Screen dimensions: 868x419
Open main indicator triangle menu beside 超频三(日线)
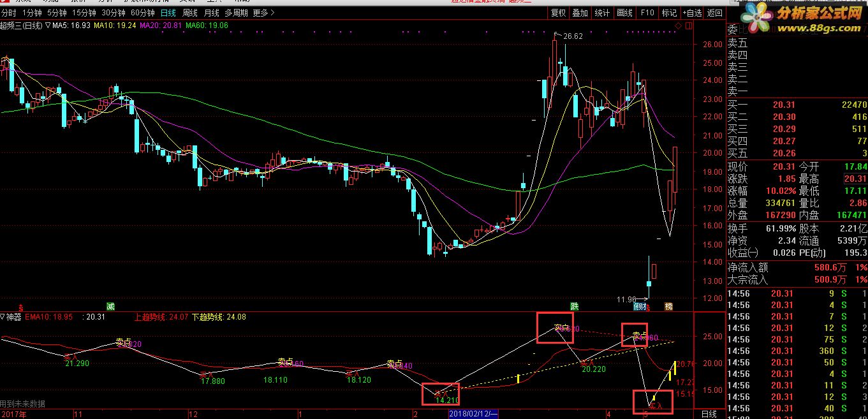(49, 26)
